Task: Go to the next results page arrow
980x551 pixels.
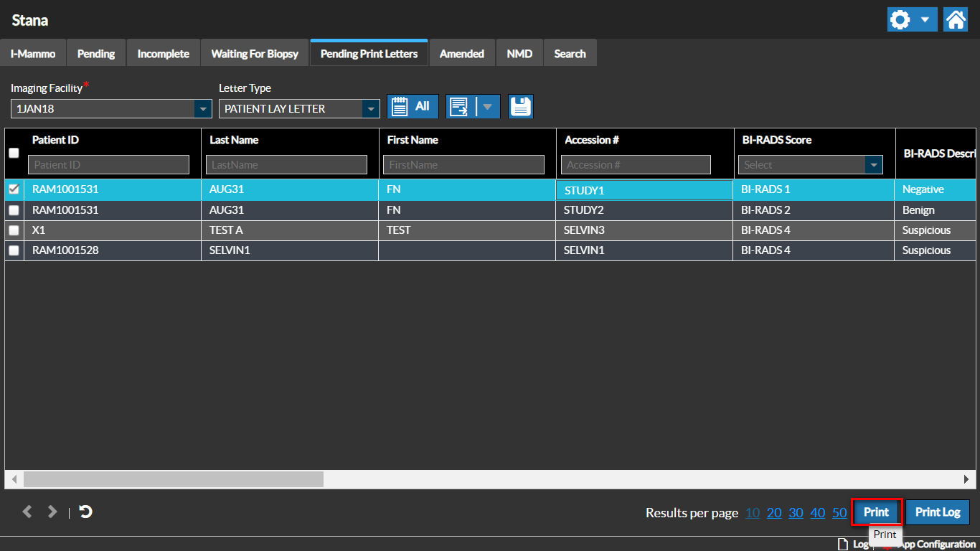Action: point(52,512)
